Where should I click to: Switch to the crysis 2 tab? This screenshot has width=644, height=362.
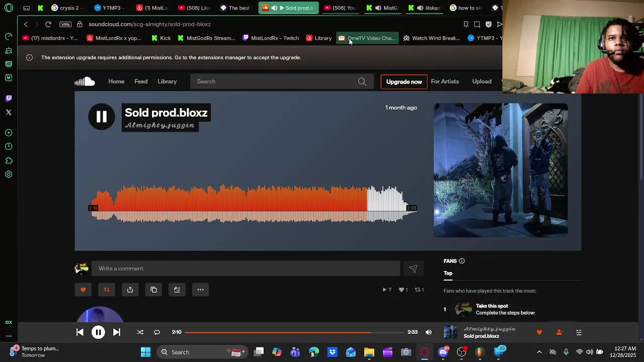click(x=69, y=8)
